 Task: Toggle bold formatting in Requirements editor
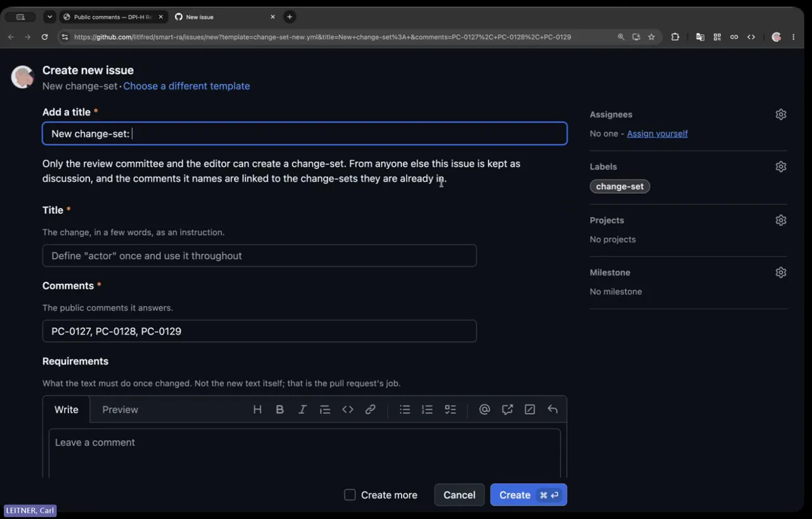click(280, 409)
